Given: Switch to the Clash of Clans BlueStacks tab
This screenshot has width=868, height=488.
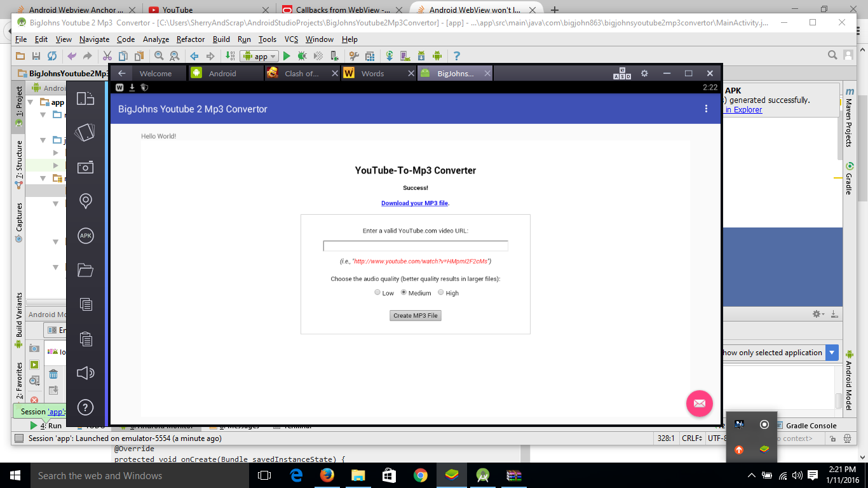Looking at the screenshot, I should pos(302,73).
